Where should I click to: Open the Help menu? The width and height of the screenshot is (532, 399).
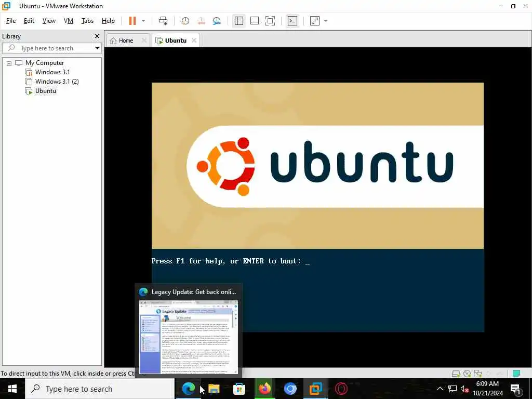[108, 21]
